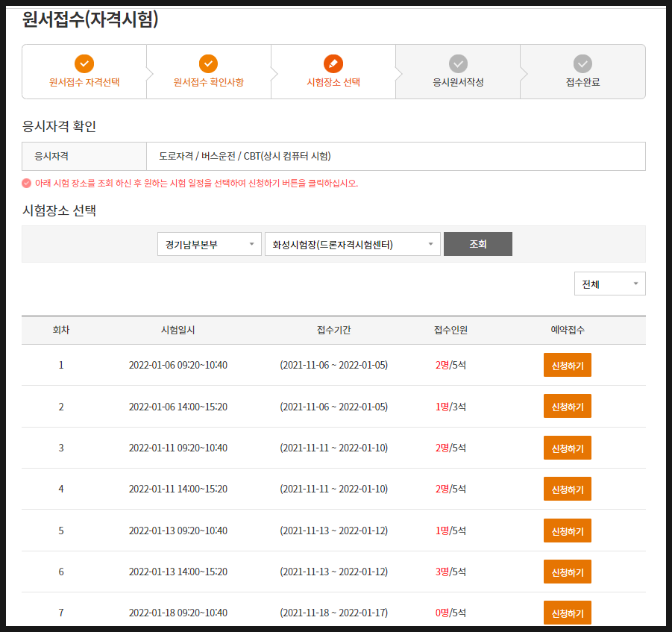
Task: Click the 시험일시 column header
Action: pos(178,330)
